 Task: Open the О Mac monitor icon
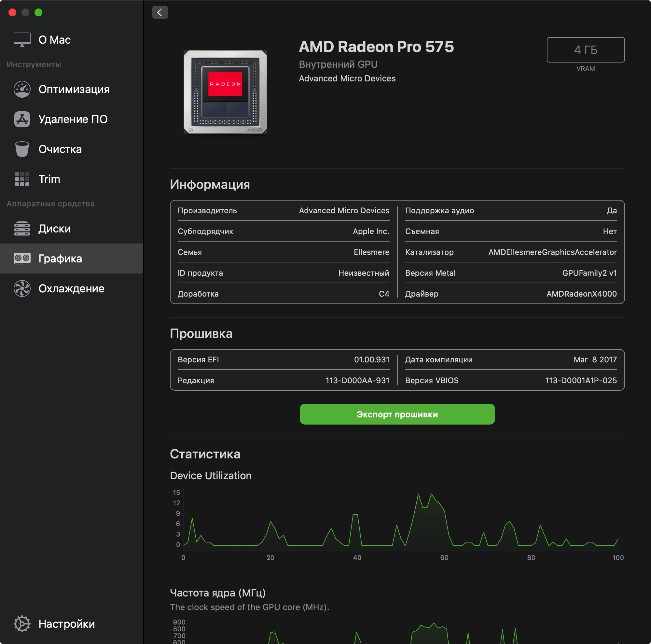[22, 40]
